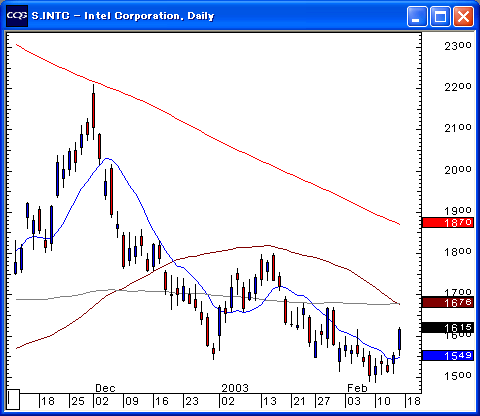Click the 2100 price scale value
Viewport: 480px width, 416px height.
tap(458, 128)
